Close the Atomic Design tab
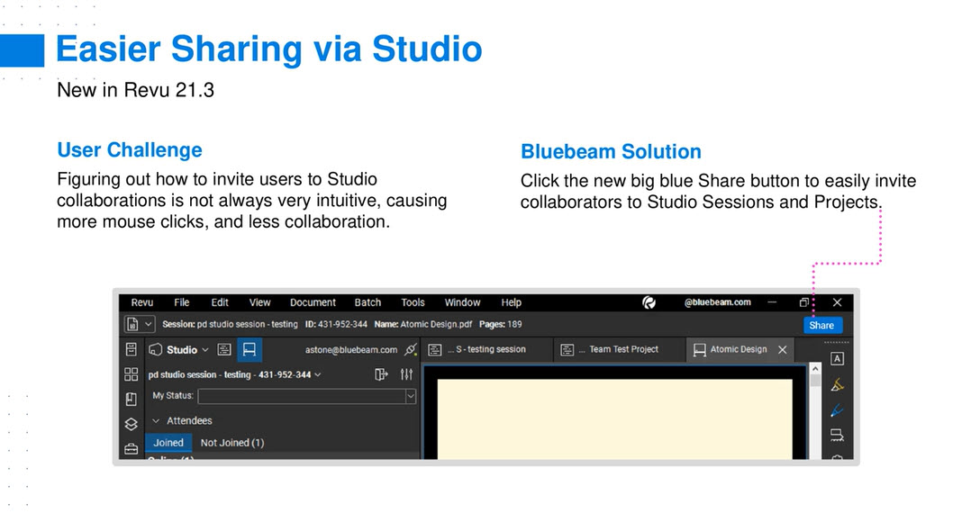The height and width of the screenshot is (513, 980). (x=783, y=349)
